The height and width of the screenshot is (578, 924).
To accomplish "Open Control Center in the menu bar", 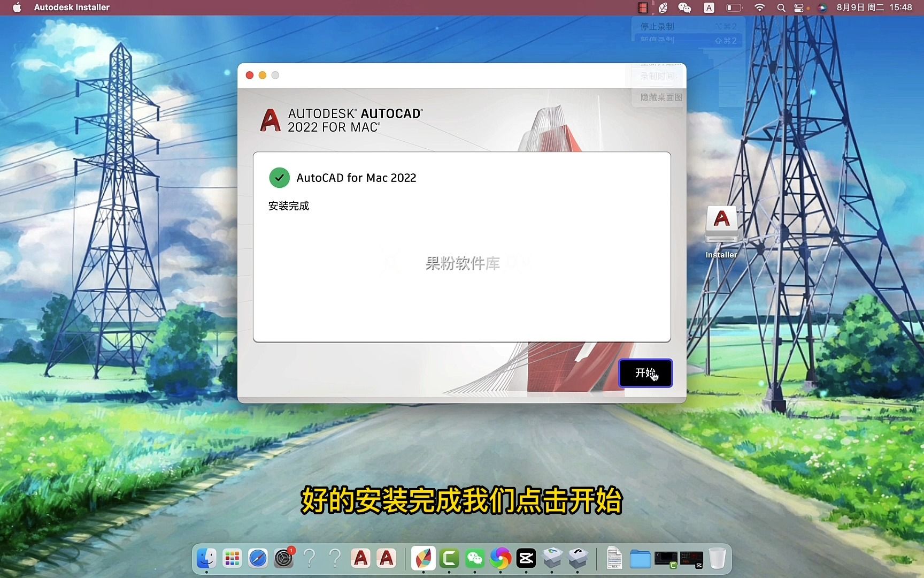I will point(799,7).
